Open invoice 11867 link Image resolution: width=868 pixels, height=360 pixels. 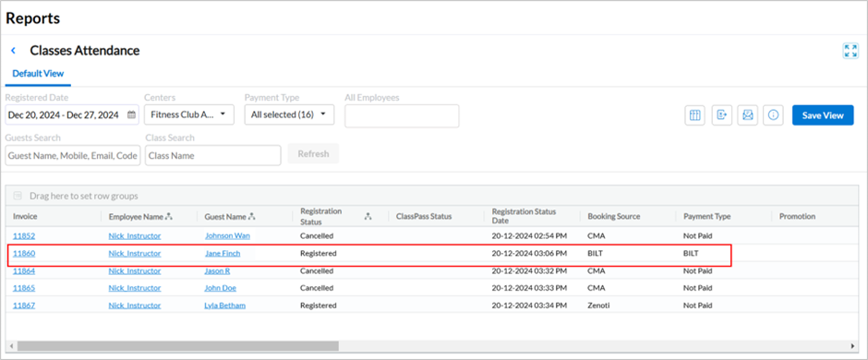[24, 305]
